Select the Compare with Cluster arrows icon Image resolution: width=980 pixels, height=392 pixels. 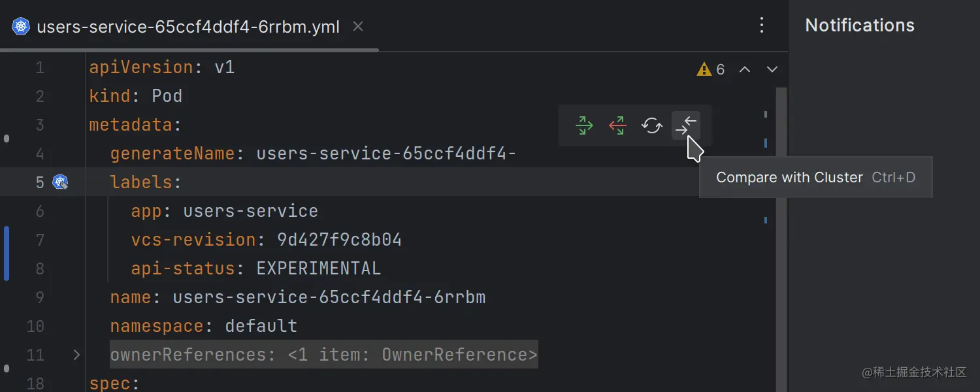(x=686, y=125)
